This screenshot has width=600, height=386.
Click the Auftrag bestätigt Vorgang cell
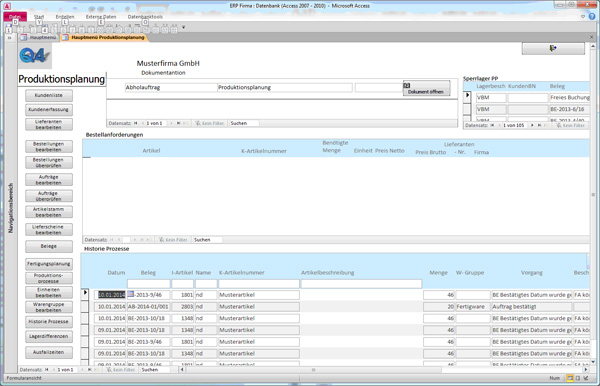[x=532, y=307]
